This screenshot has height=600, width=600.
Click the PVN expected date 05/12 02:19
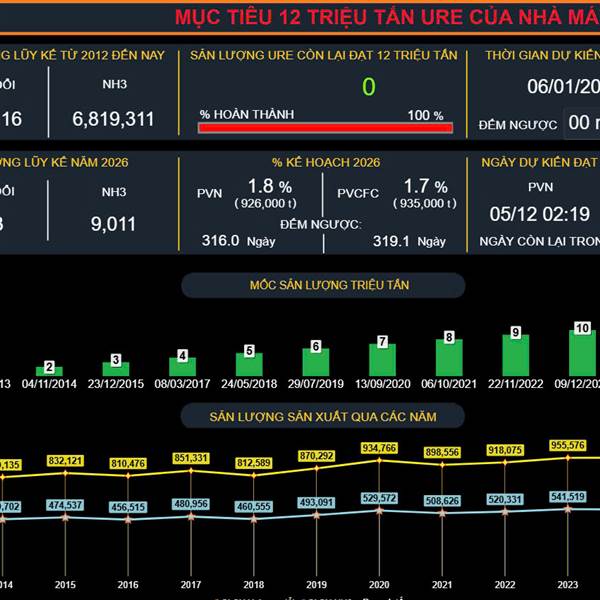[540, 214]
